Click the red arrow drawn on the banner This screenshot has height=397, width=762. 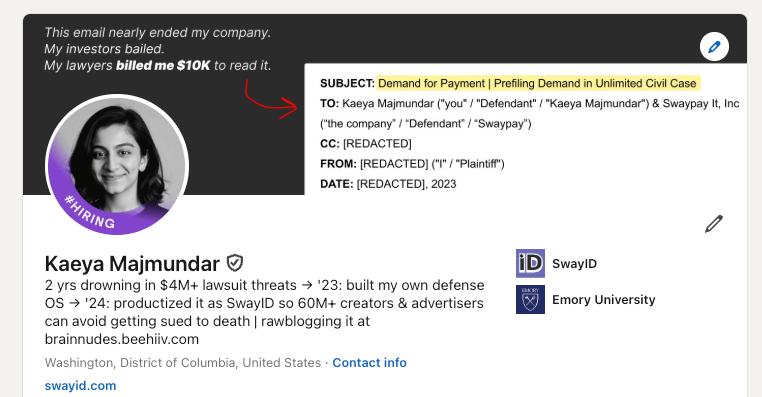pyautogui.click(x=271, y=100)
